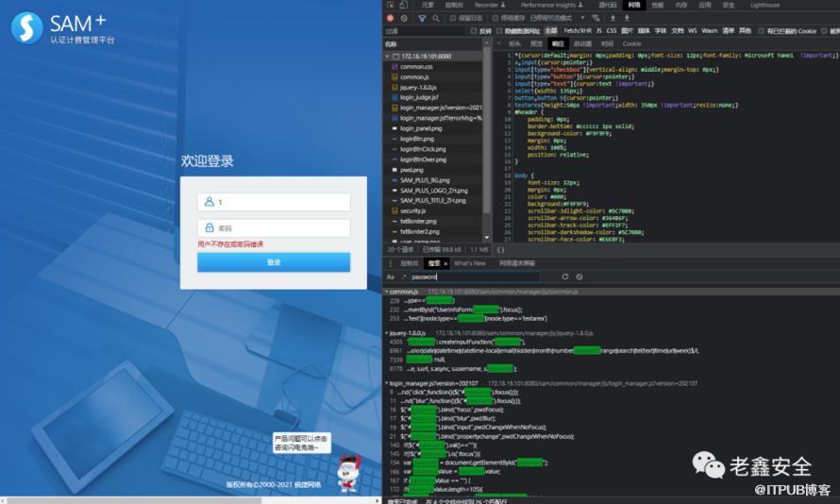Click the SAM+ logo icon
The height and width of the screenshot is (504, 840).
(x=26, y=27)
